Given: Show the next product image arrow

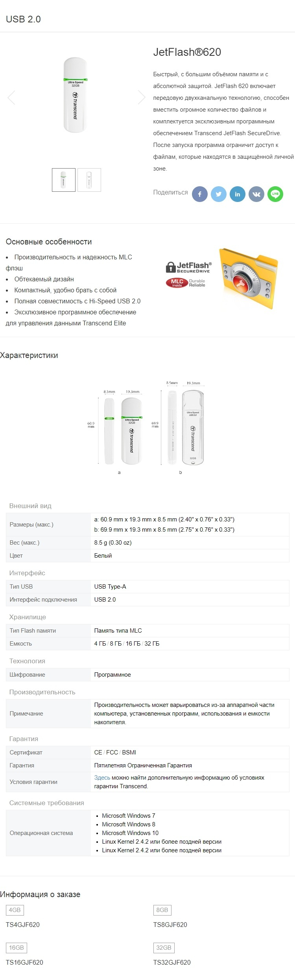Looking at the screenshot, I should click(142, 97).
